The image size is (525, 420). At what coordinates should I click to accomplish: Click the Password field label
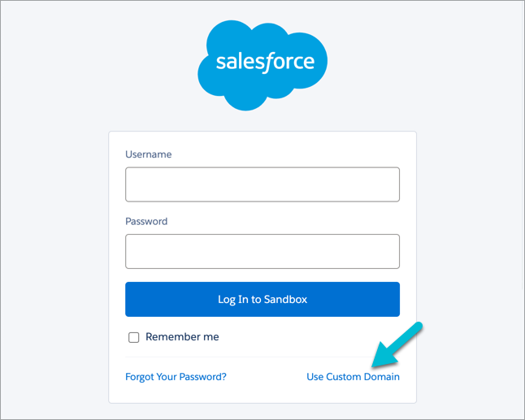[x=146, y=221]
